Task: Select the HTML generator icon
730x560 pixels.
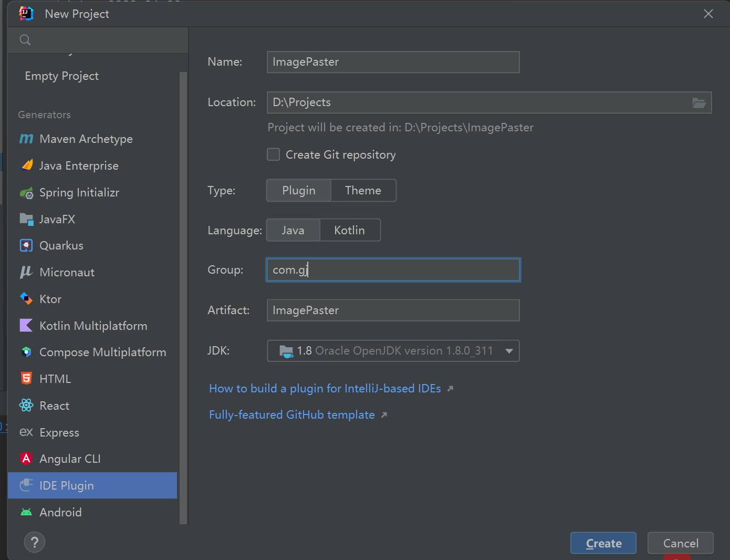Action: pos(26,379)
